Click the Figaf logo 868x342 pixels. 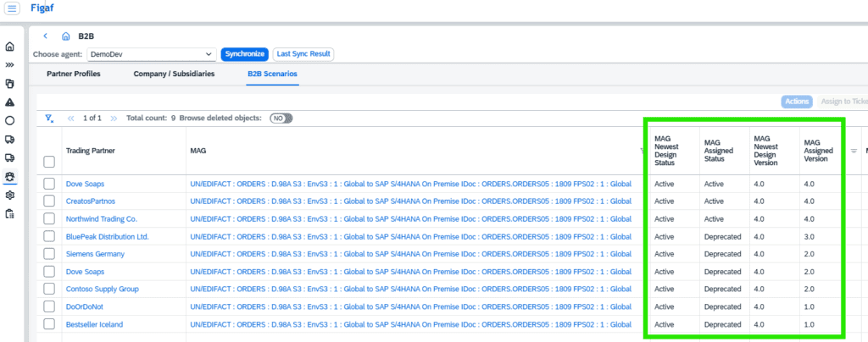pos(42,8)
